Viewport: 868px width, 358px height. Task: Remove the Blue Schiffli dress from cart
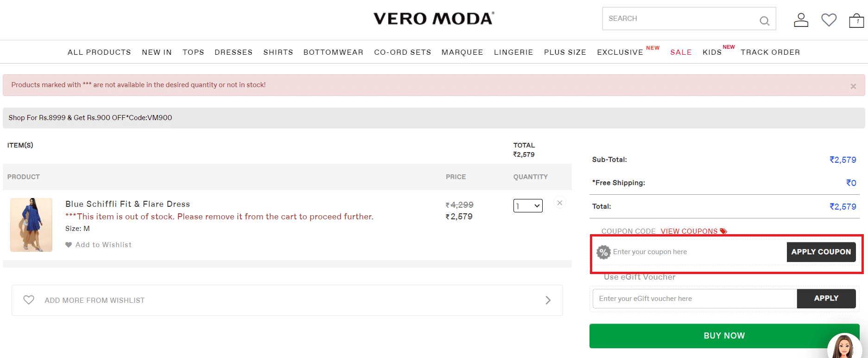pyautogui.click(x=560, y=203)
